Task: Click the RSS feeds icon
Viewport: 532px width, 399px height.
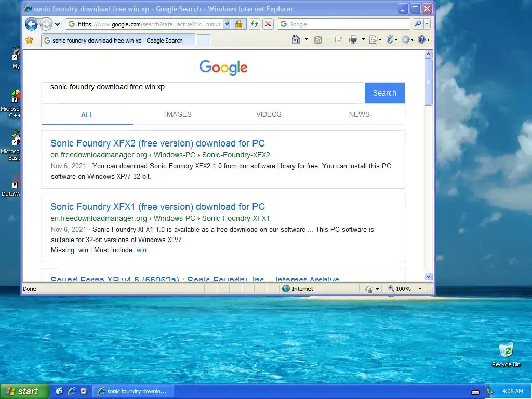Action: click(318, 40)
